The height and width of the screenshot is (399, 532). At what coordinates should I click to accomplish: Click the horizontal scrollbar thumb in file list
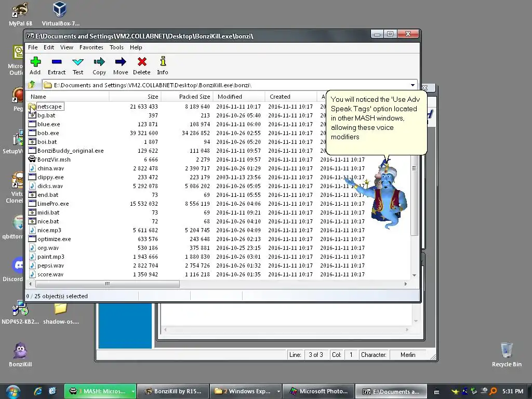click(x=107, y=284)
